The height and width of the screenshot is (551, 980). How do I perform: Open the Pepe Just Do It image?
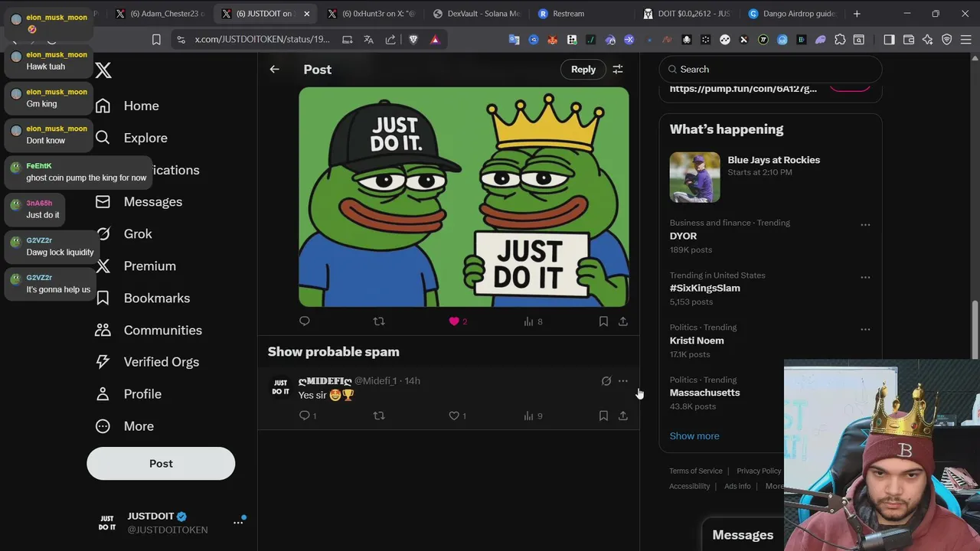pos(464,197)
